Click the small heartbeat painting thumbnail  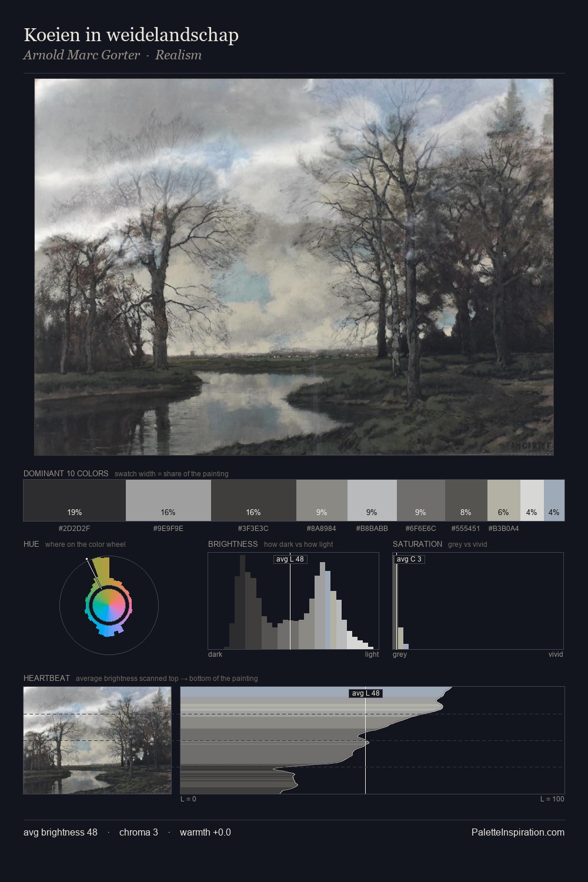tap(98, 740)
